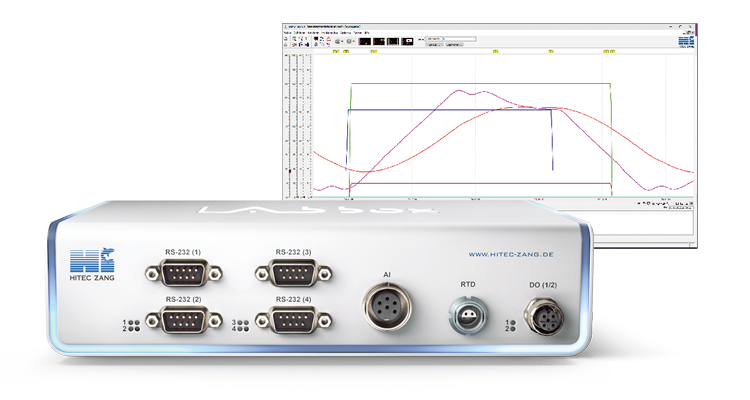Click the red triangle warning icon in toolbar

(329, 39)
